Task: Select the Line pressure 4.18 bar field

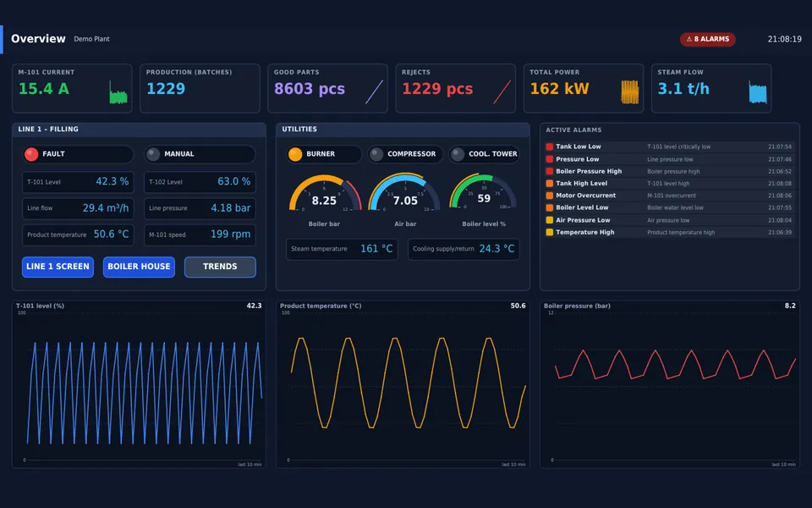Action: click(x=200, y=208)
